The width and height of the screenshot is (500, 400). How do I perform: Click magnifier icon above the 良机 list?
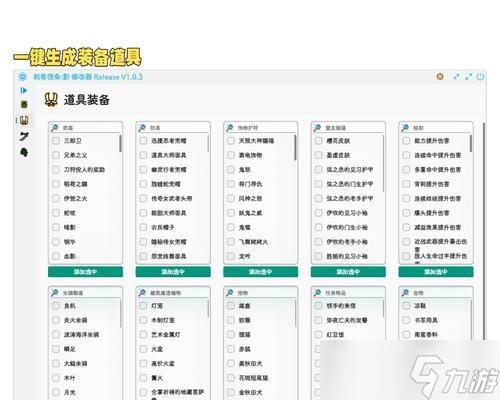pyautogui.click(x=55, y=292)
